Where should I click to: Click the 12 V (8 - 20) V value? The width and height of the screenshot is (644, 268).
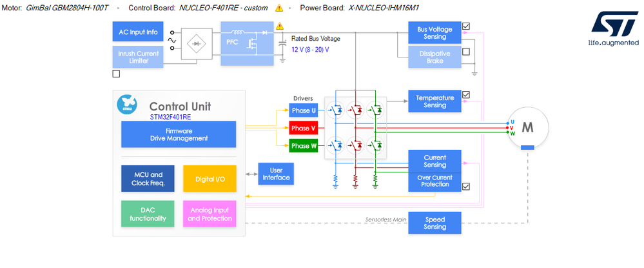click(310, 49)
